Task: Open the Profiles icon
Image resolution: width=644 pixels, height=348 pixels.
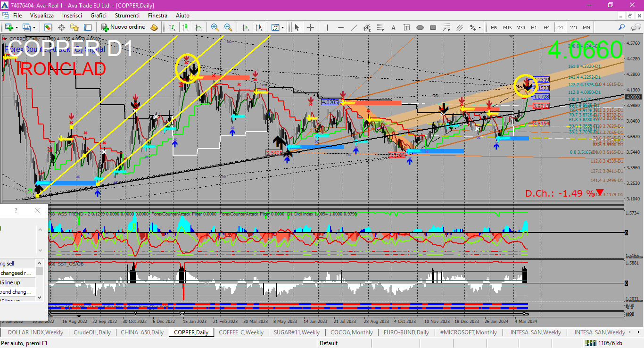Action: (x=27, y=27)
